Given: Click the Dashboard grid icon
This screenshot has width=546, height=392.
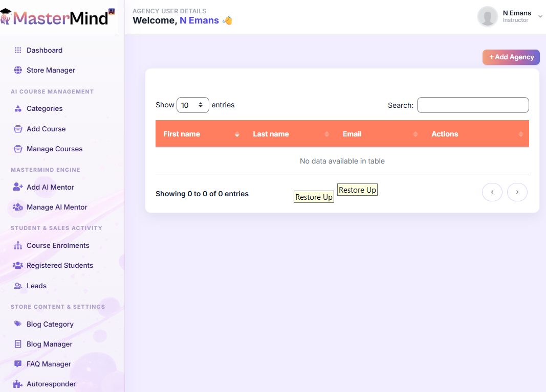Looking at the screenshot, I should (x=18, y=50).
